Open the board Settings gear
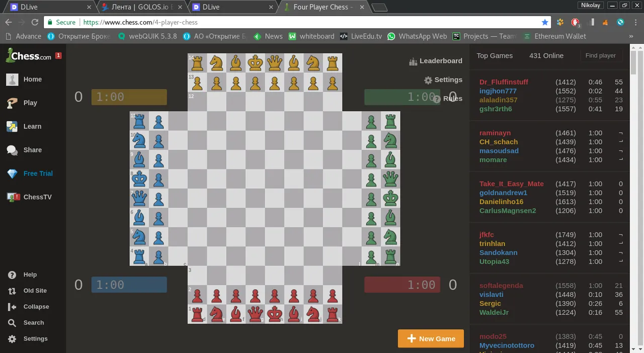Image resolution: width=644 pixels, height=353 pixels. [443, 80]
